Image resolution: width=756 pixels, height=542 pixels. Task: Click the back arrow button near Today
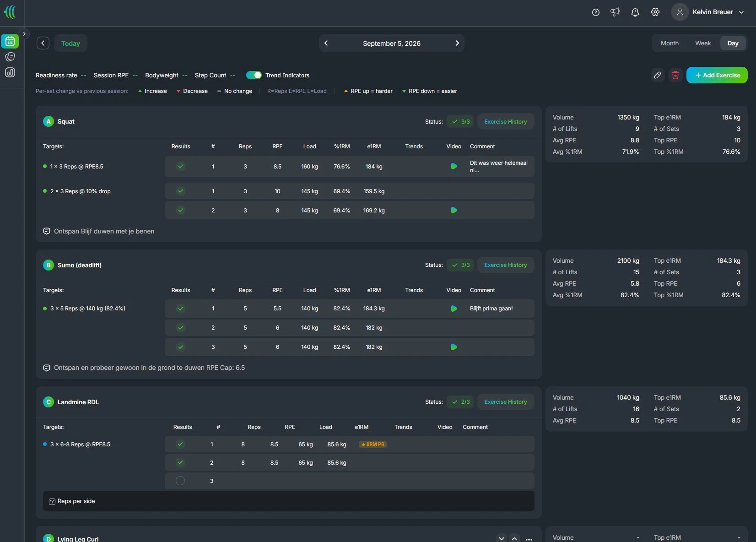coord(43,43)
